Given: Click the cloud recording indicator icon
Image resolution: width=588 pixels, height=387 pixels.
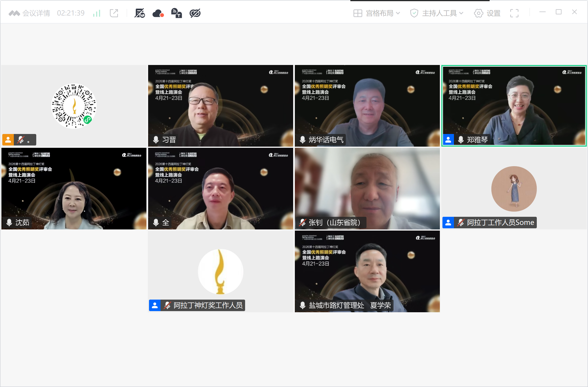Looking at the screenshot, I should click(x=158, y=13).
